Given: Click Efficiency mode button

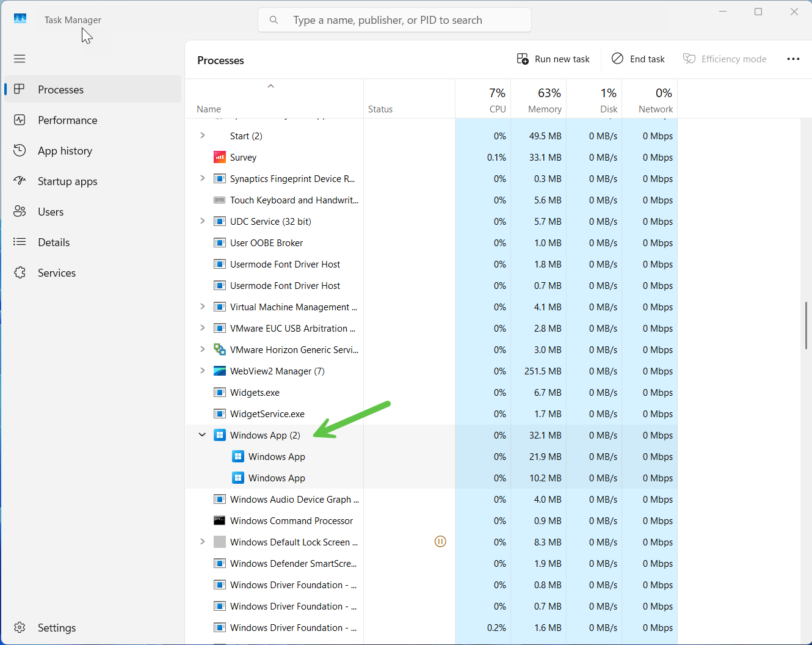Looking at the screenshot, I should pos(725,59).
